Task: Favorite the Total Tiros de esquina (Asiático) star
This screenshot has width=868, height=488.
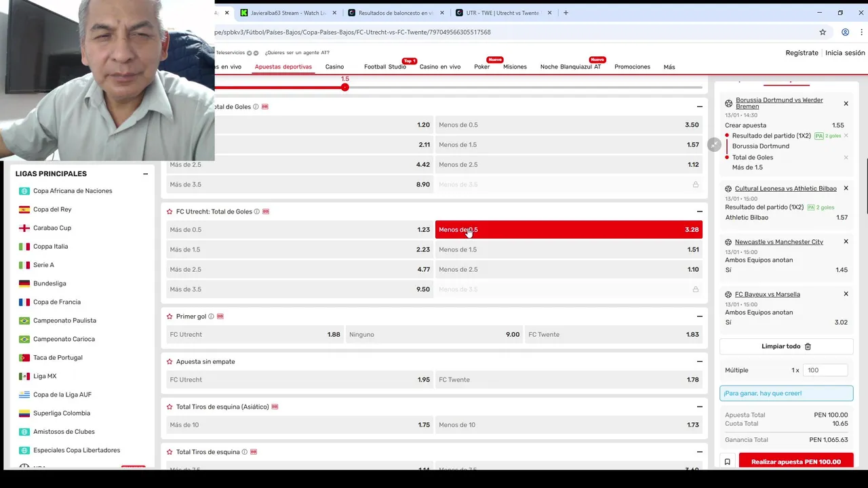Action: (x=170, y=407)
